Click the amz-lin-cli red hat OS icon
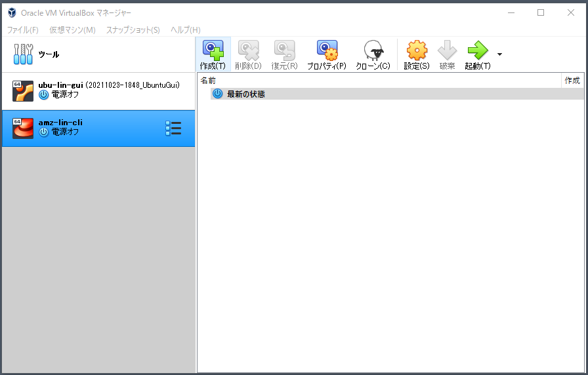 [x=23, y=128]
